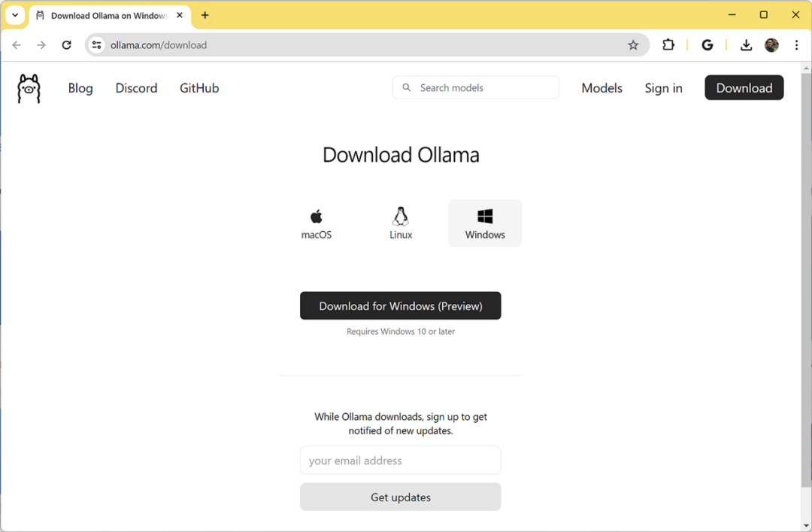
Task: Click 'Requires Windows 10 or later' text
Action: click(x=400, y=331)
